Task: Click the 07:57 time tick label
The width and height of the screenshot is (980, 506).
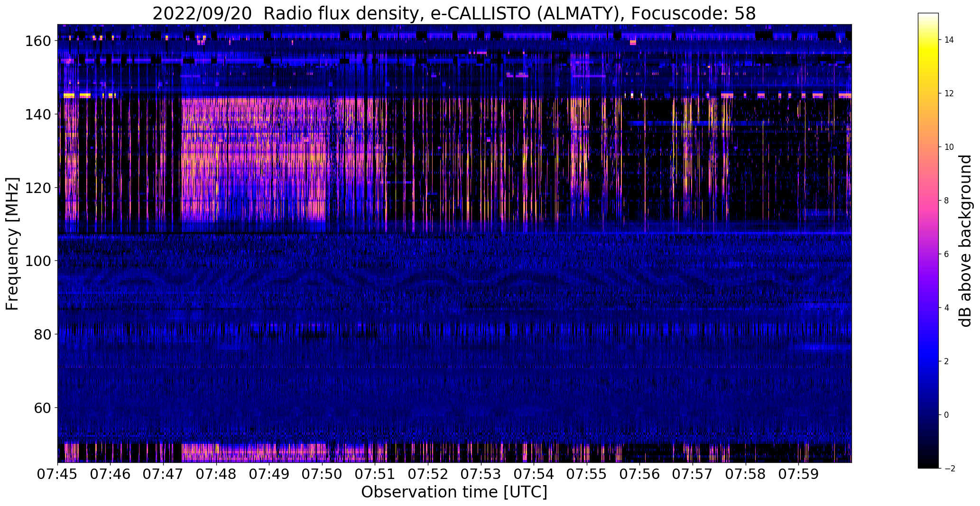Action: point(693,475)
